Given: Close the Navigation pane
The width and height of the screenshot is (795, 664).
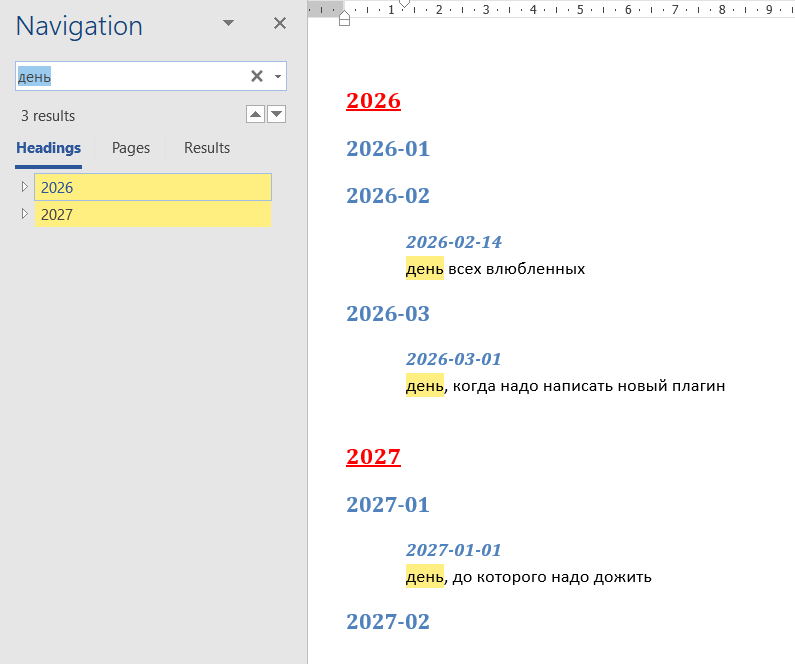Looking at the screenshot, I should coord(280,23).
